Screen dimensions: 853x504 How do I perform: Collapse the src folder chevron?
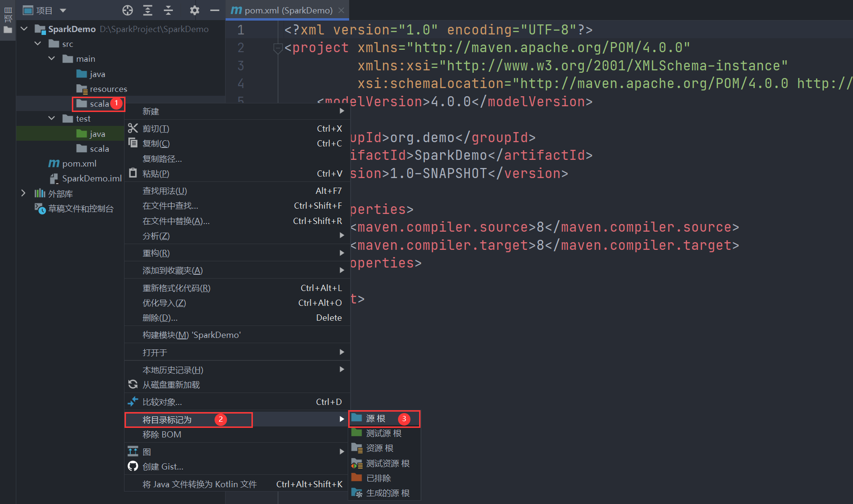[x=38, y=44]
